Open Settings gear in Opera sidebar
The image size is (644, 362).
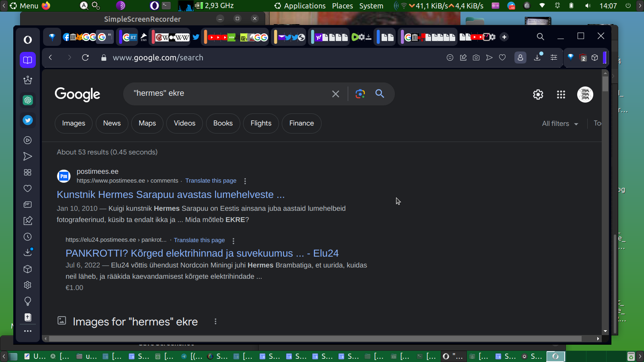pos(28,285)
